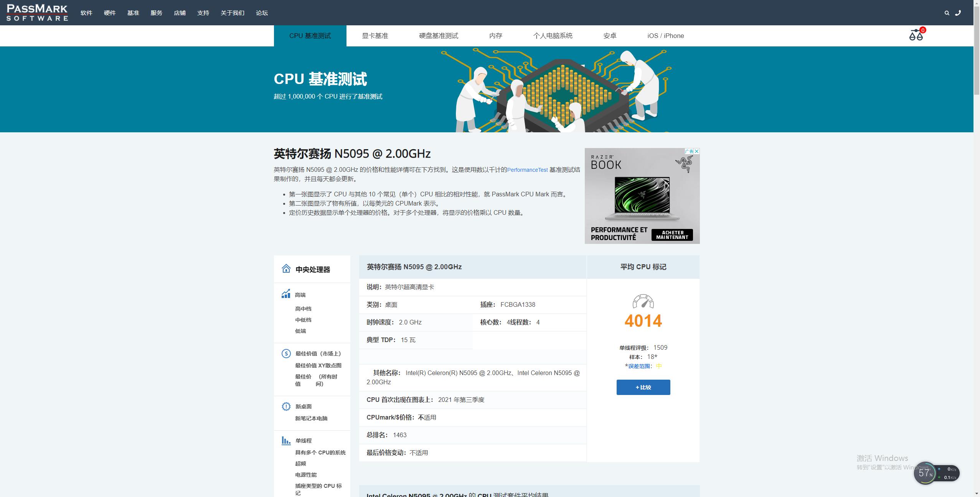980x497 pixels.
Task: Close the Razer BOOK advertisement
Action: pos(697,151)
